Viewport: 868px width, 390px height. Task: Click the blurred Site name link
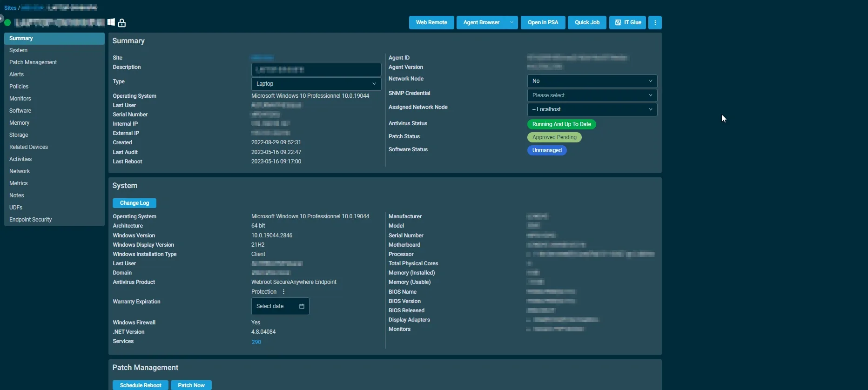pos(262,58)
